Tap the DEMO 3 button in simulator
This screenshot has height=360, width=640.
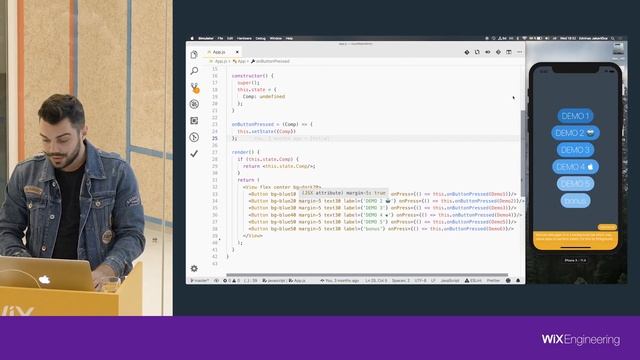575,150
